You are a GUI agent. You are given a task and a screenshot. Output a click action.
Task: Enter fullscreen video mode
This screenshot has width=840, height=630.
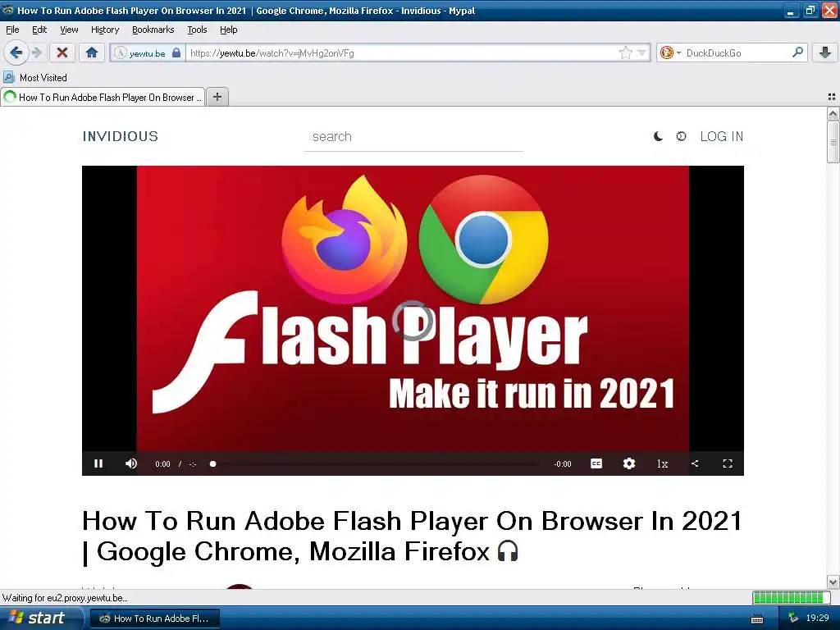(x=728, y=463)
